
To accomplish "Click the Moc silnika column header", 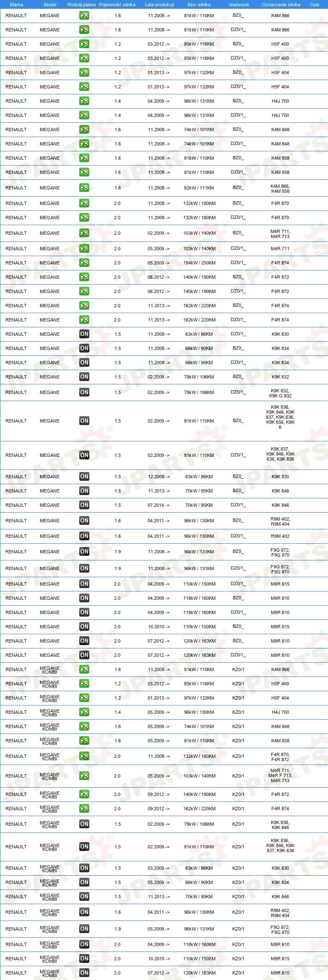I will click(x=199, y=5).
